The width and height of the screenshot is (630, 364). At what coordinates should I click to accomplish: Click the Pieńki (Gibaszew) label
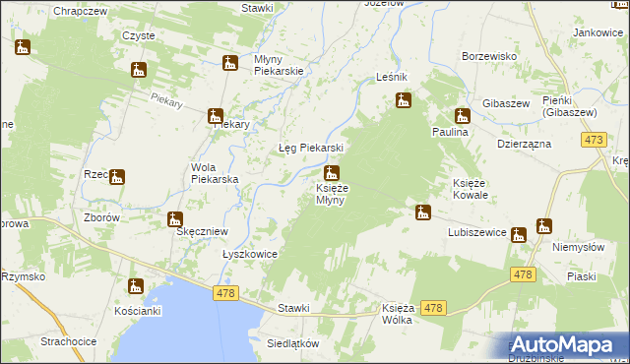[570, 106]
